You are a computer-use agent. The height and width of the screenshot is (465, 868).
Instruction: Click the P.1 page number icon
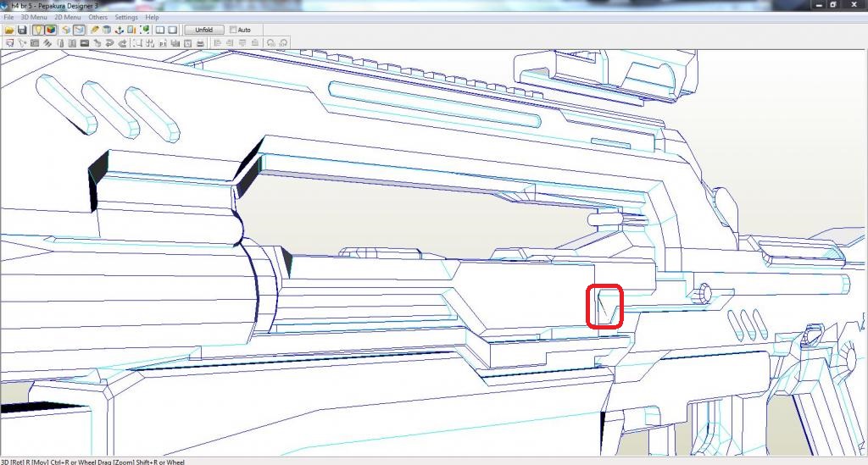(x=163, y=43)
